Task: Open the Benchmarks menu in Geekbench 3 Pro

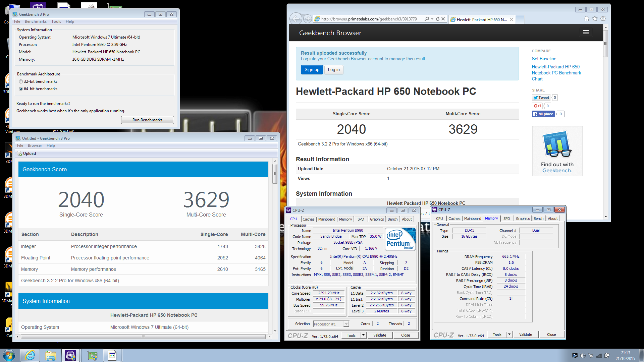Action: 36,21
